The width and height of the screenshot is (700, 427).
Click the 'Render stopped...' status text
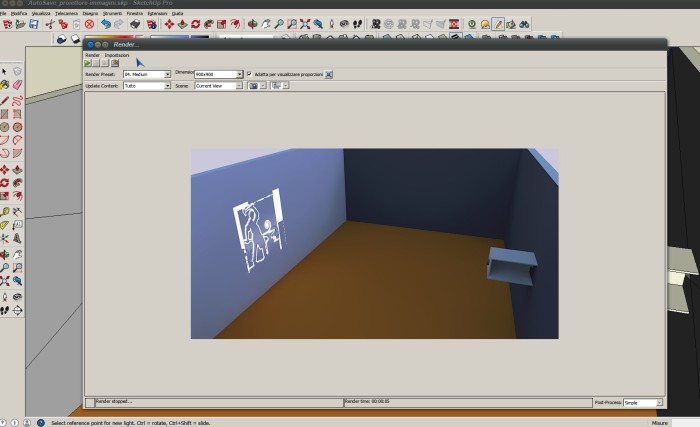click(114, 401)
